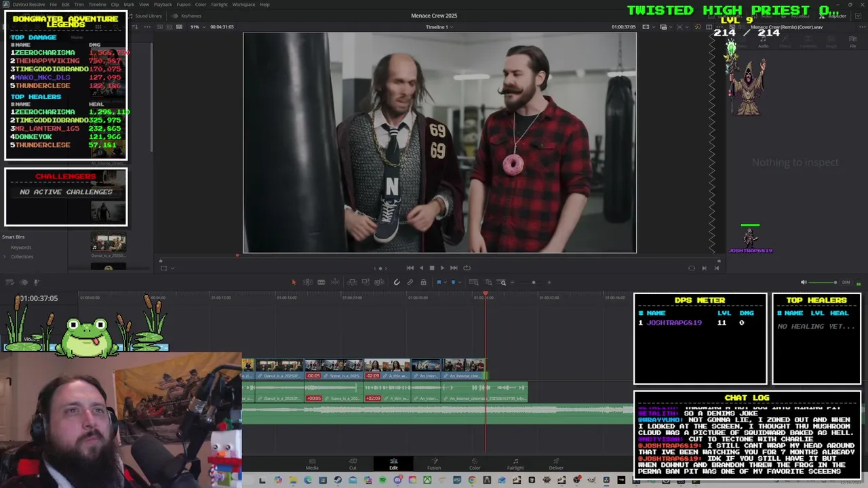Open Steam from the taskbar
Viewport: 868px width, 488px height.
[x=338, y=481]
